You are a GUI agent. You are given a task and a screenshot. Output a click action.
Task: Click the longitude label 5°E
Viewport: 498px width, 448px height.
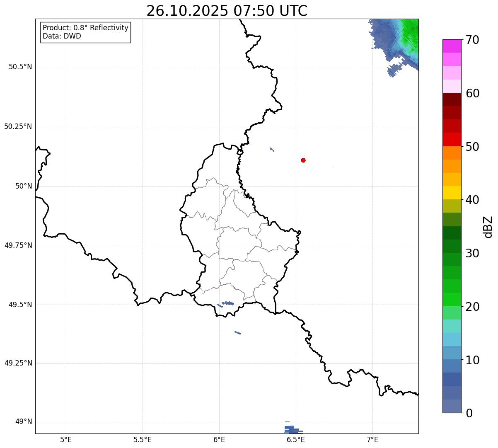coord(66,439)
